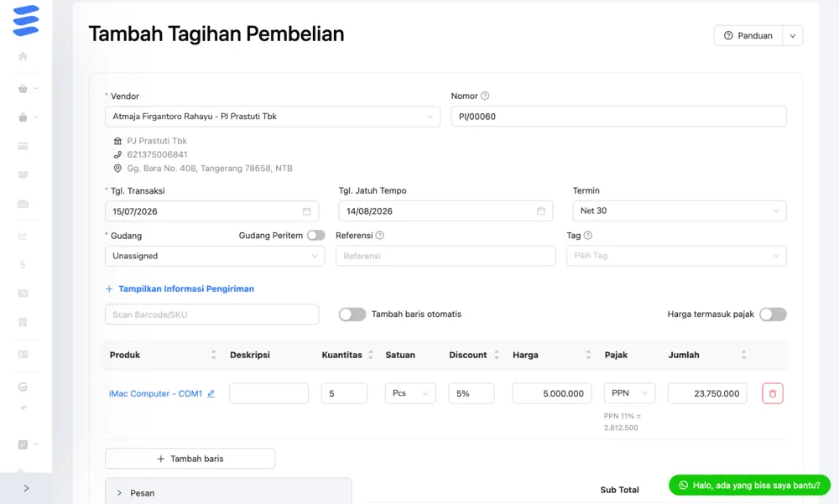Click the Sub Total label
Viewport: 839px width, 504px height.
click(x=619, y=490)
